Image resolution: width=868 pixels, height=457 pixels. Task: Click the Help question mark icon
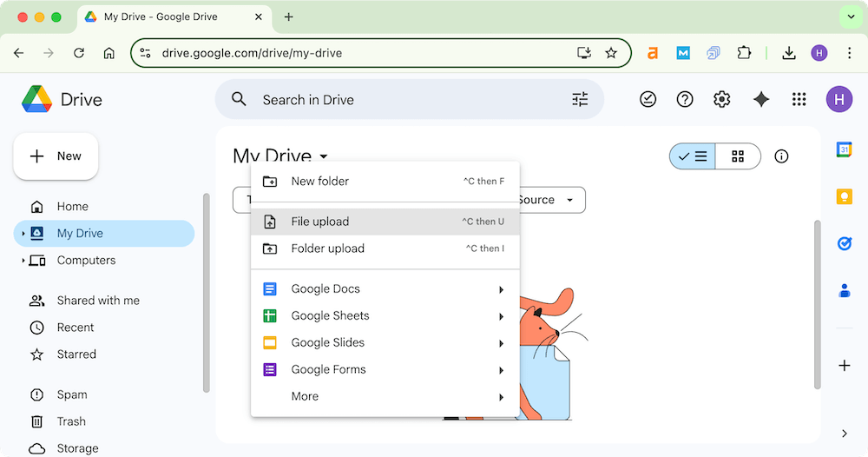pyautogui.click(x=685, y=100)
